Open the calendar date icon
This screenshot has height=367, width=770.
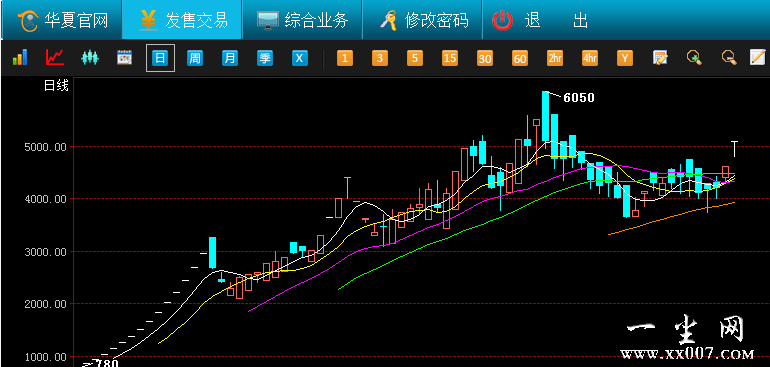coord(124,58)
